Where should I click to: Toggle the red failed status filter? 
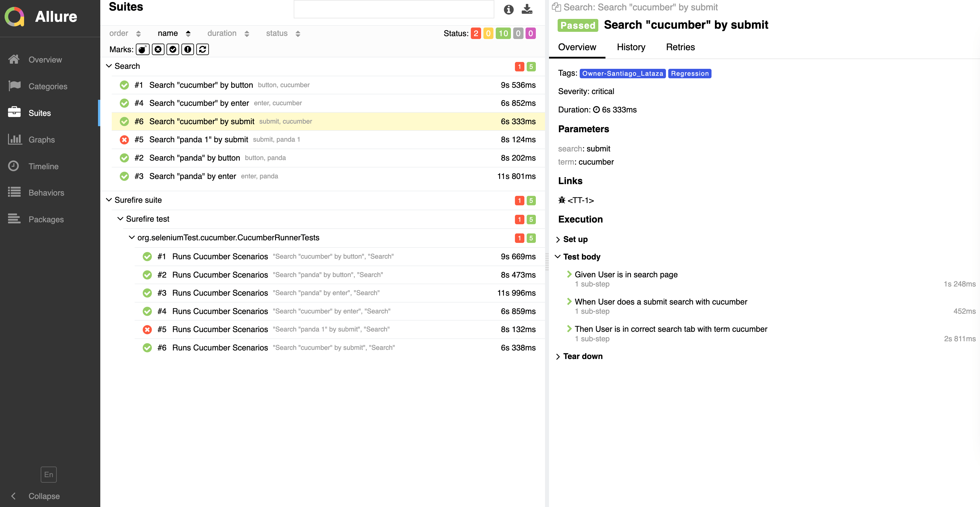[476, 34]
